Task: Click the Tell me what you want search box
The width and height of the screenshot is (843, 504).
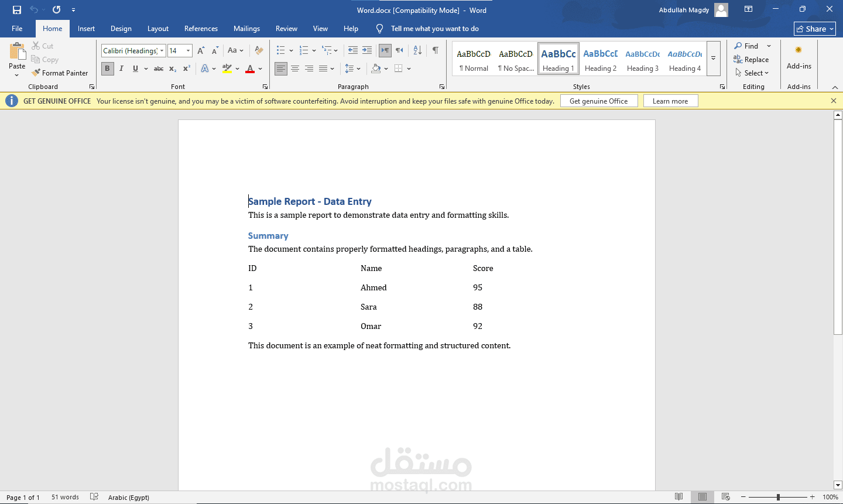Action: (434, 29)
